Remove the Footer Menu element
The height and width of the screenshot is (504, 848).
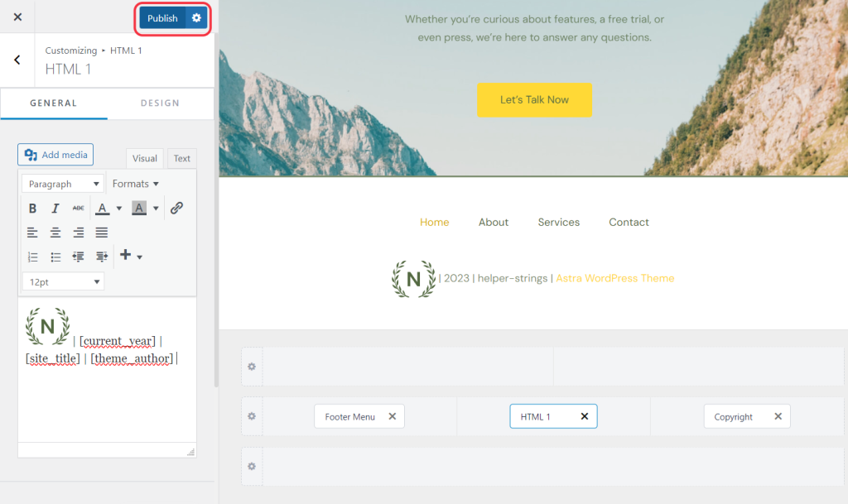click(392, 416)
